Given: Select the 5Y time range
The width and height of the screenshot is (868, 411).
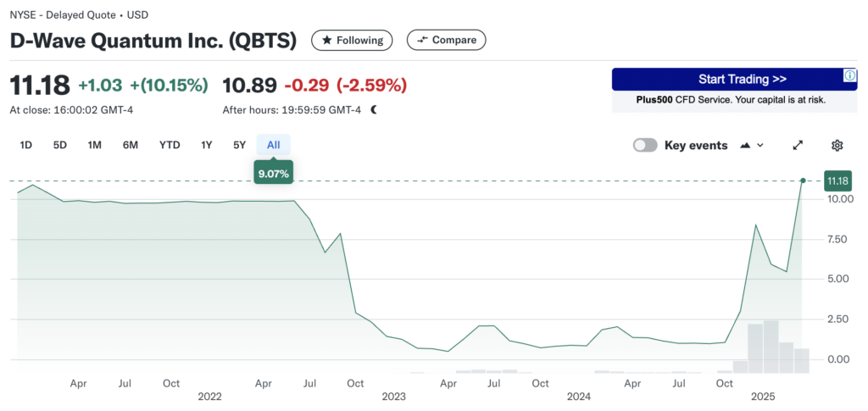Looking at the screenshot, I should point(239,145).
